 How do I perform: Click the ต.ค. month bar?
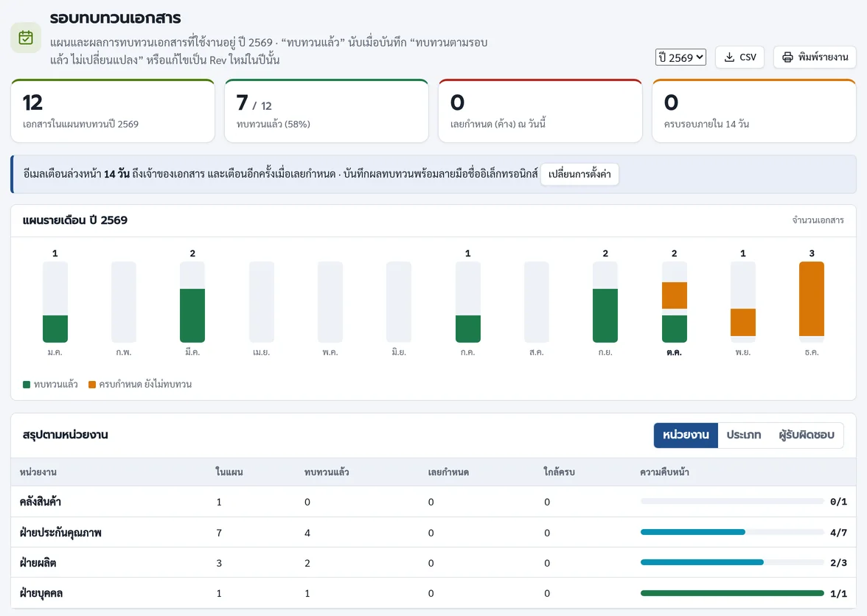674,302
